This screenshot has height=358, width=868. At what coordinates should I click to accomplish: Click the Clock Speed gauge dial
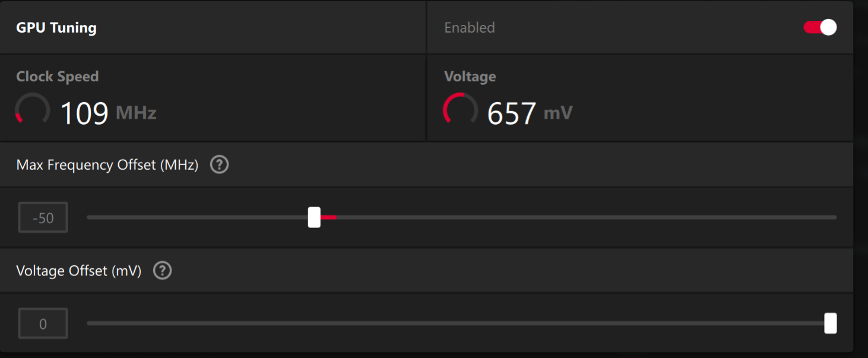tap(33, 110)
